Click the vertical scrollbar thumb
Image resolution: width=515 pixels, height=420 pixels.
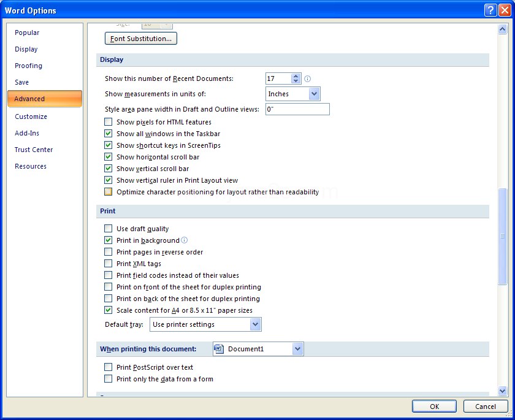click(x=503, y=236)
